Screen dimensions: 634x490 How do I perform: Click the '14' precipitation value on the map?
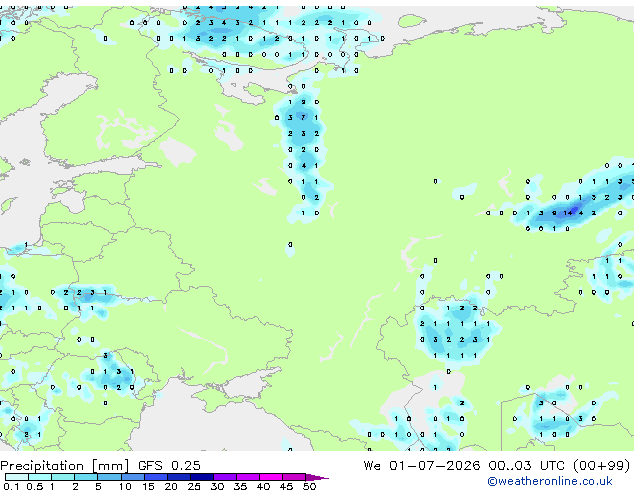coord(568,213)
